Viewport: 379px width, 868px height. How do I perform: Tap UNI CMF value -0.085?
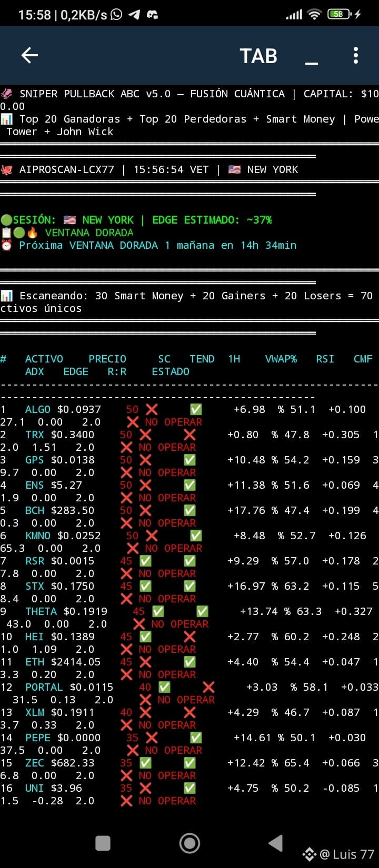(x=341, y=788)
